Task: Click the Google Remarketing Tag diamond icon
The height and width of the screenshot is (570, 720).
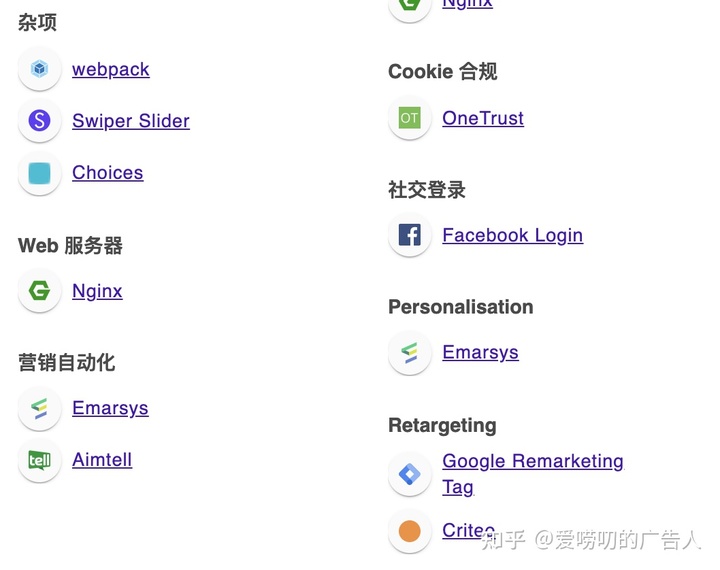Action: (x=410, y=474)
